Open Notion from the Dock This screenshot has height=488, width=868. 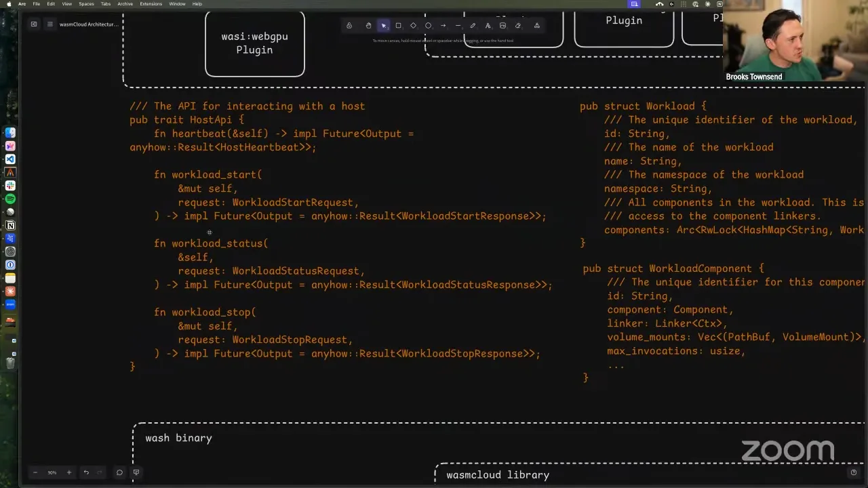pos(10,225)
